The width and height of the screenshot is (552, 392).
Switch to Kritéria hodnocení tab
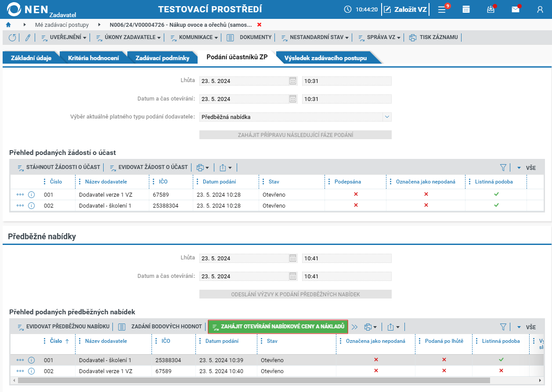(93, 58)
